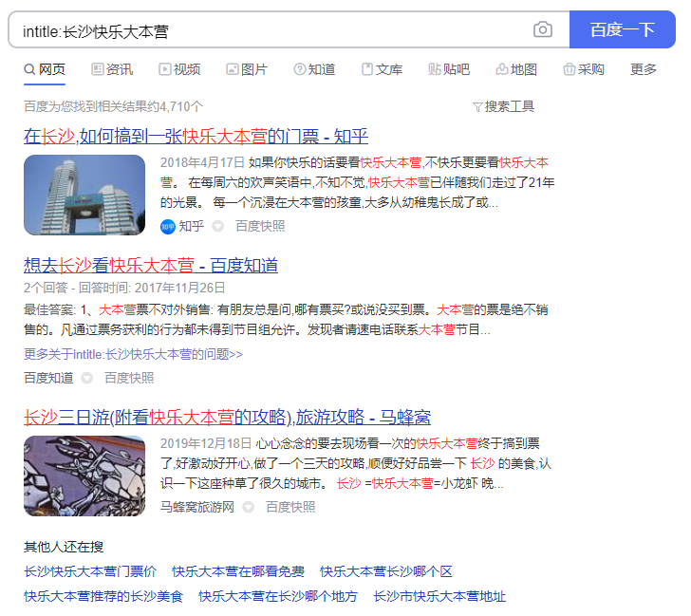Click the 知道 tab question-mark icon
Screen dimensions: 691x616
pyautogui.click(x=300, y=69)
